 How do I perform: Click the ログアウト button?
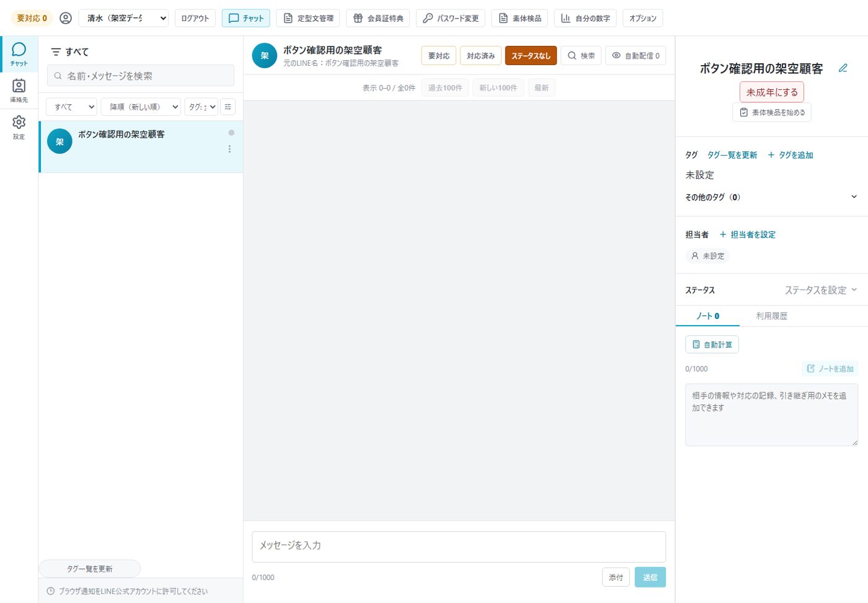pyautogui.click(x=195, y=18)
